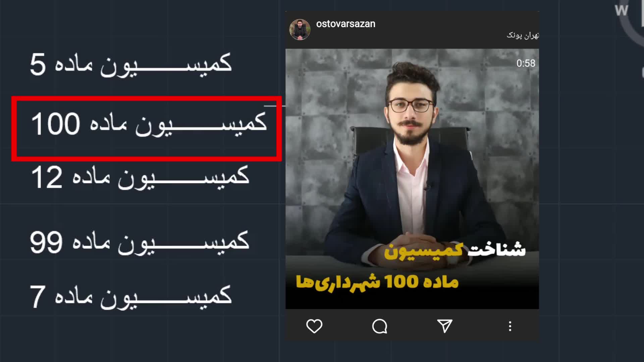Click the white شناخت caption word
This screenshot has width=644, height=362.
point(496,250)
